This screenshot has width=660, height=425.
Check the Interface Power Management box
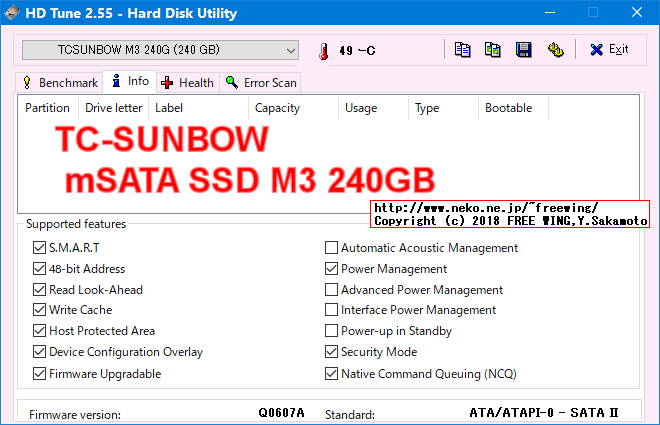(x=332, y=310)
